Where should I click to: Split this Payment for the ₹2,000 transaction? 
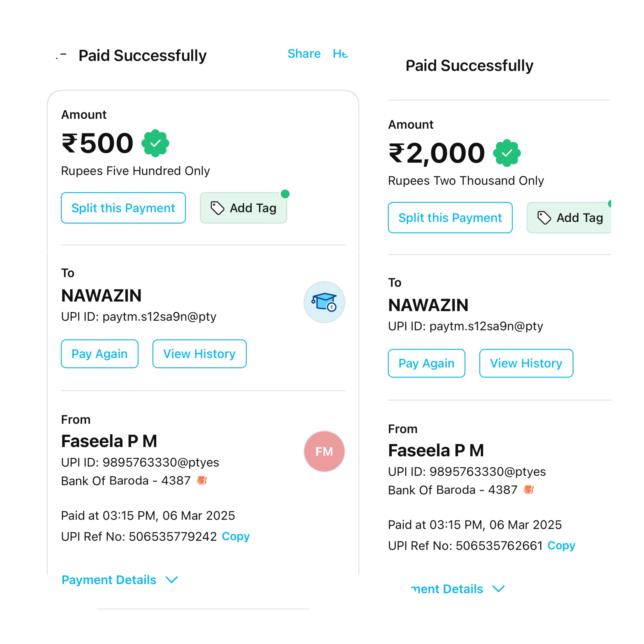click(x=450, y=218)
